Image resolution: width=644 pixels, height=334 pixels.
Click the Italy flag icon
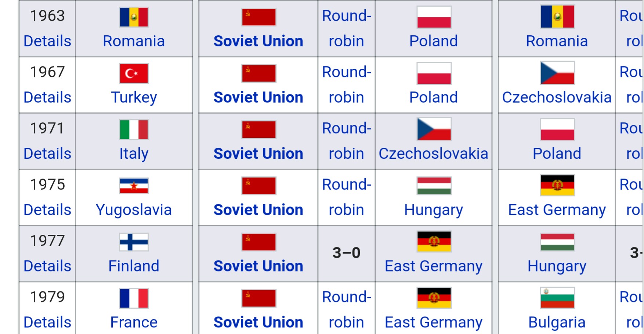(134, 130)
